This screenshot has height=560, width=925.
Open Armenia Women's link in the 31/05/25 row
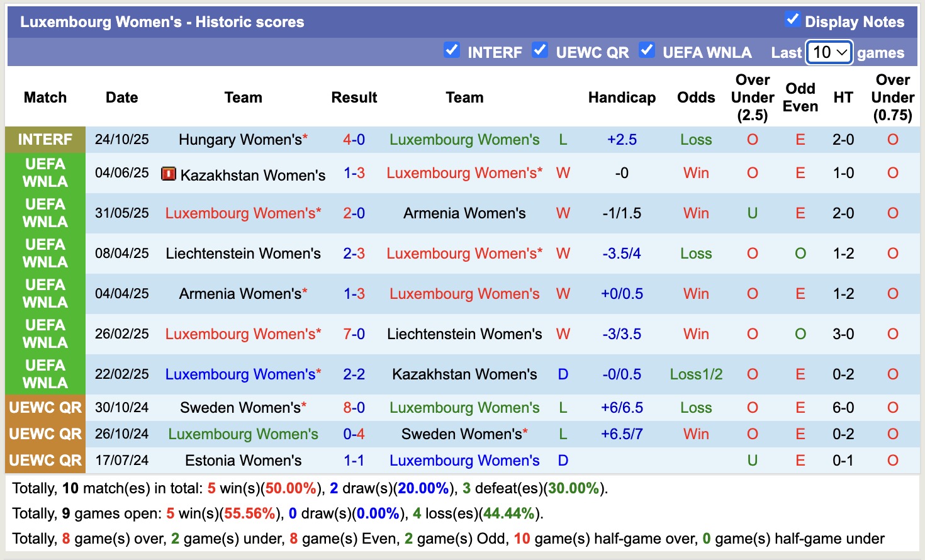[x=464, y=213]
